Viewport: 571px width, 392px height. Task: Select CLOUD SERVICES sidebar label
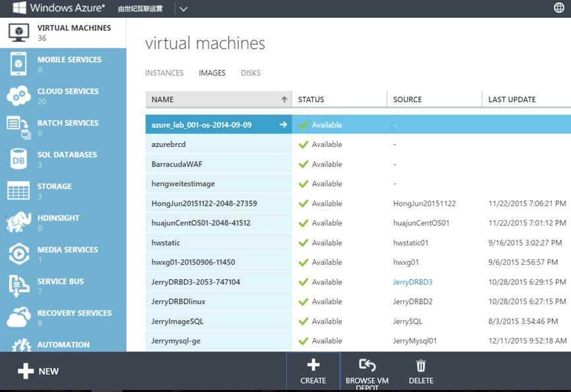pos(68,91)
